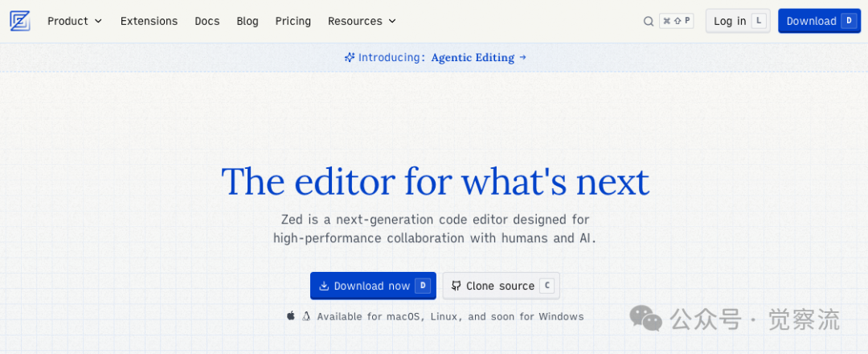Click the arrow after Agentic Editing

click(x=522, y=57)
